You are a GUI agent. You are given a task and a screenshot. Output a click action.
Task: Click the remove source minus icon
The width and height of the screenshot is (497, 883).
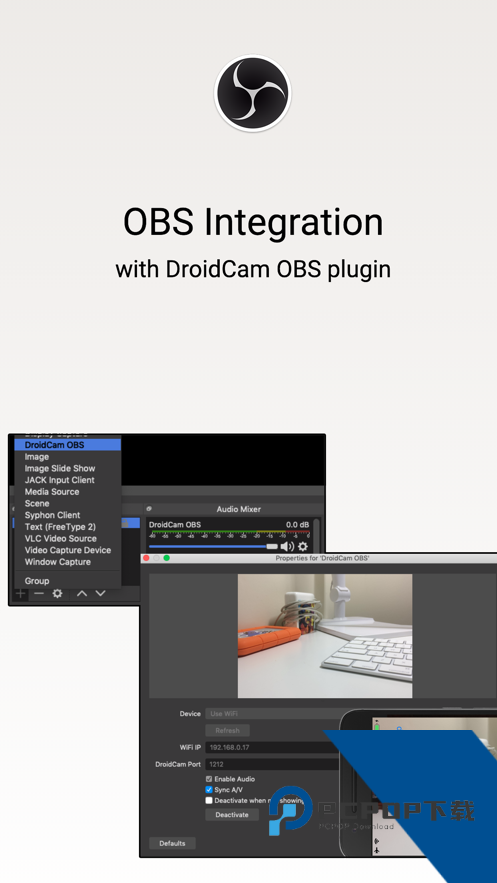pos(38,593)
